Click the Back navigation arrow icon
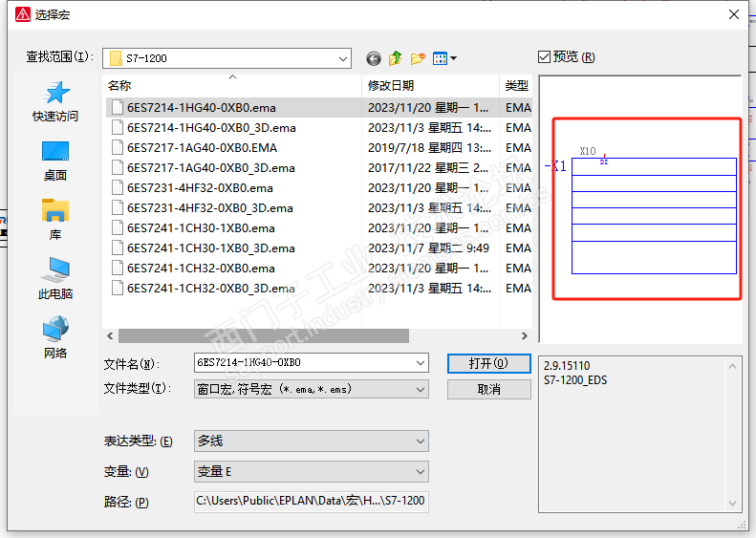756x538 pixels. [373, 59]
